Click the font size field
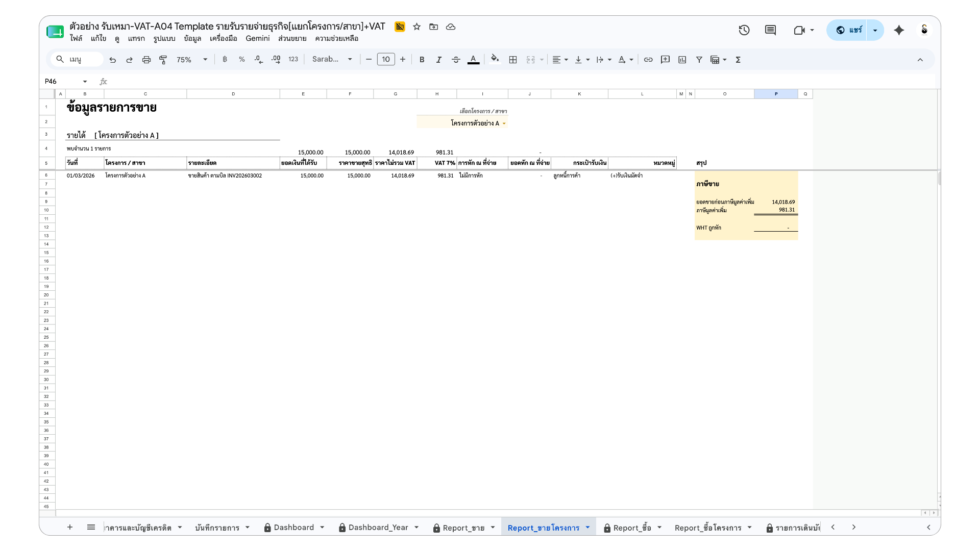The width and height of the screenshot is (980, 551). tap(386, 60)
